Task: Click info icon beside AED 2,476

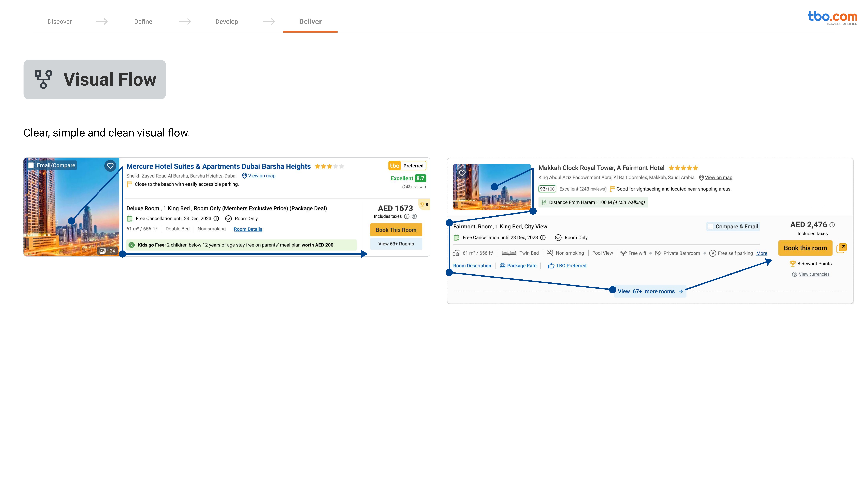Action: 832,225
